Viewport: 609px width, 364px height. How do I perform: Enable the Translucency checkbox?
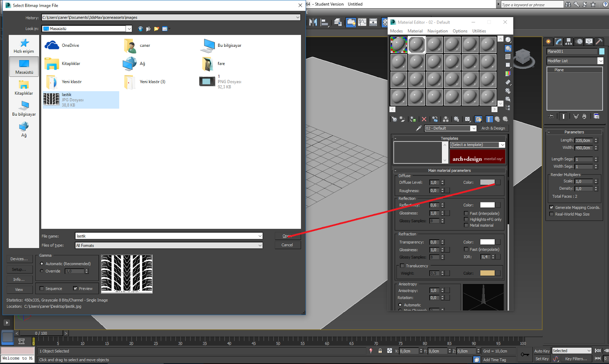[402, 266]
